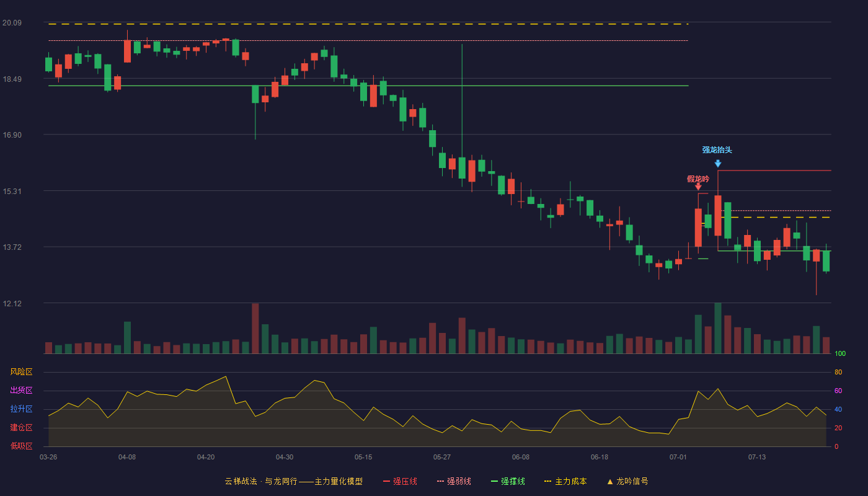The width and height of the screenshot is (868, 496).
Task: Click the 07-01 date label
Action: point(678,457)
